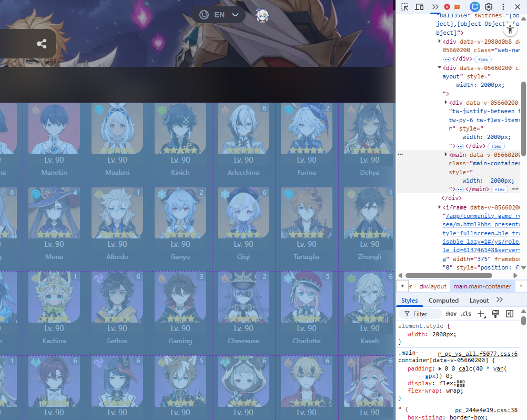Open the pc_244e4e19.css:38 source link

[486, 410]
